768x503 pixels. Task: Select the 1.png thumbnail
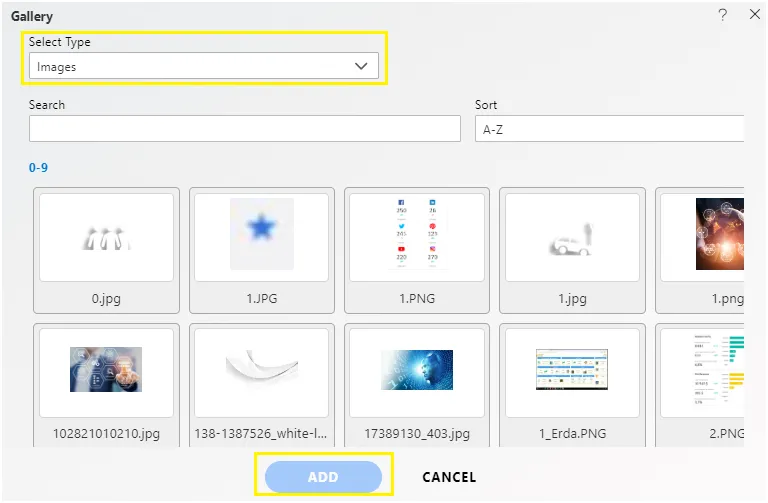point(700,250)
